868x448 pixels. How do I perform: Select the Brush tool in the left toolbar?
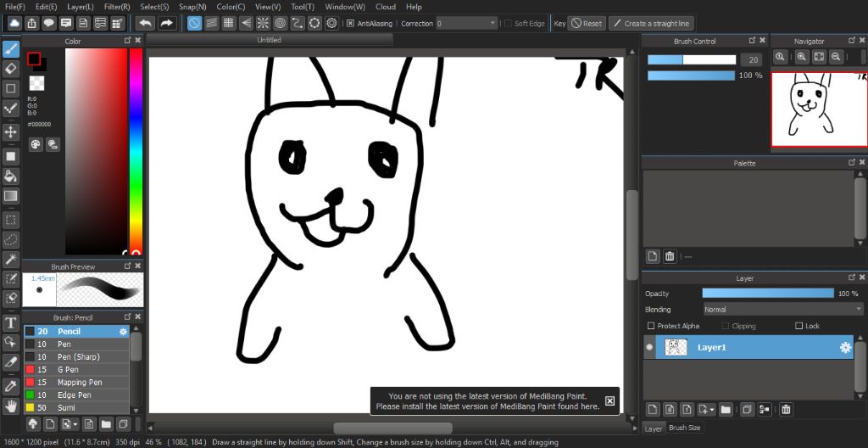11,49
